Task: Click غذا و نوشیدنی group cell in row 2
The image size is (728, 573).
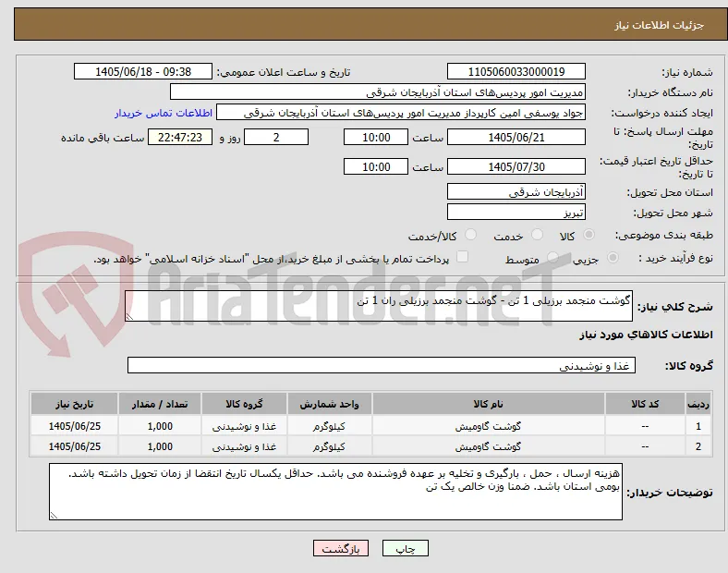Action: [244, 446]
